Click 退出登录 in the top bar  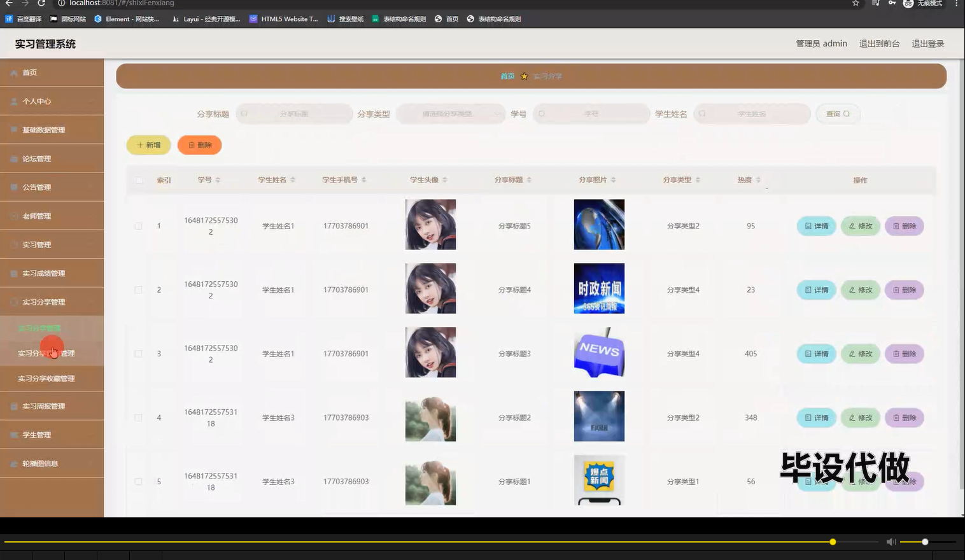[927, 43]
